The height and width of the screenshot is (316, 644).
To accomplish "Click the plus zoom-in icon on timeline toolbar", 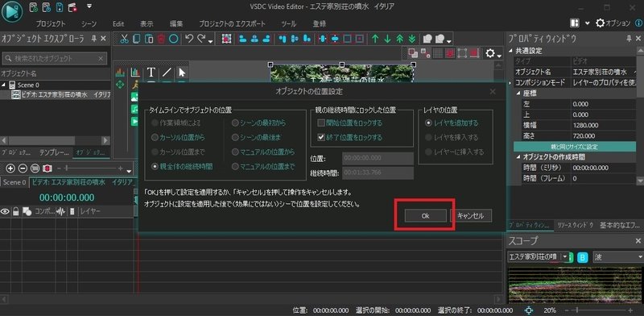I will pyautogui.click(x=10, y=168).
